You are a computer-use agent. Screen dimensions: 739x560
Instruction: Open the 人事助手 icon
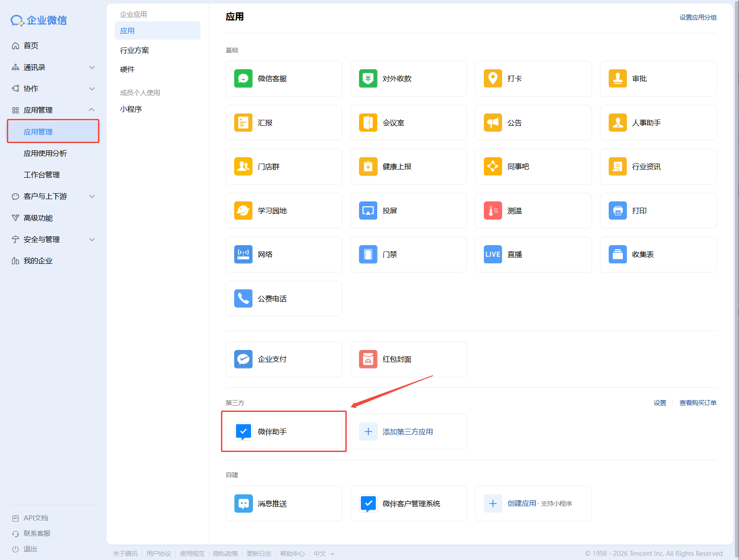pos(618,123)
